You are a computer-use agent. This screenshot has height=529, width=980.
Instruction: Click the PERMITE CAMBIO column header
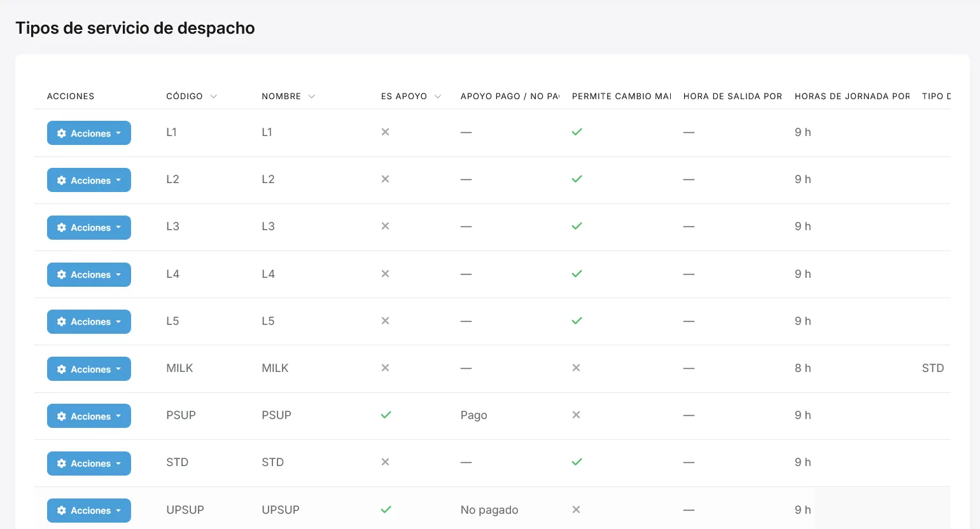click(x=622, y=96)
